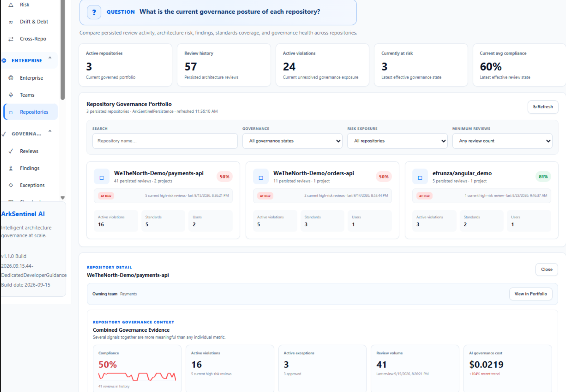The height and width of the screenshot is (392, 566).
Task: Click the Enterprise target icon
Action: pos(11,78)
